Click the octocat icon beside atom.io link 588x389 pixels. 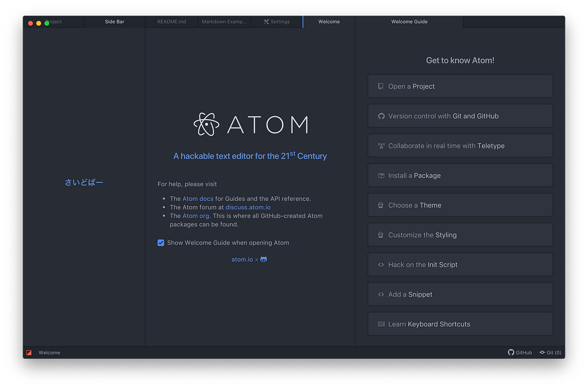pos(263,259)
